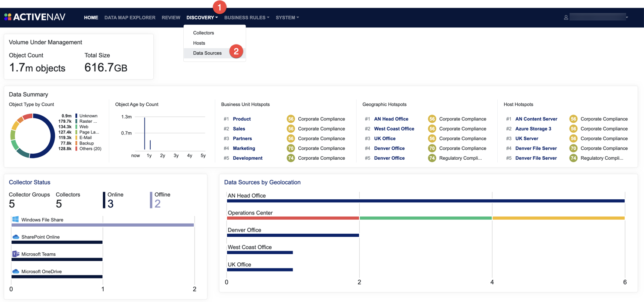
Task: Click the Unknown legend color swatch
Action: tap(76, 116)
